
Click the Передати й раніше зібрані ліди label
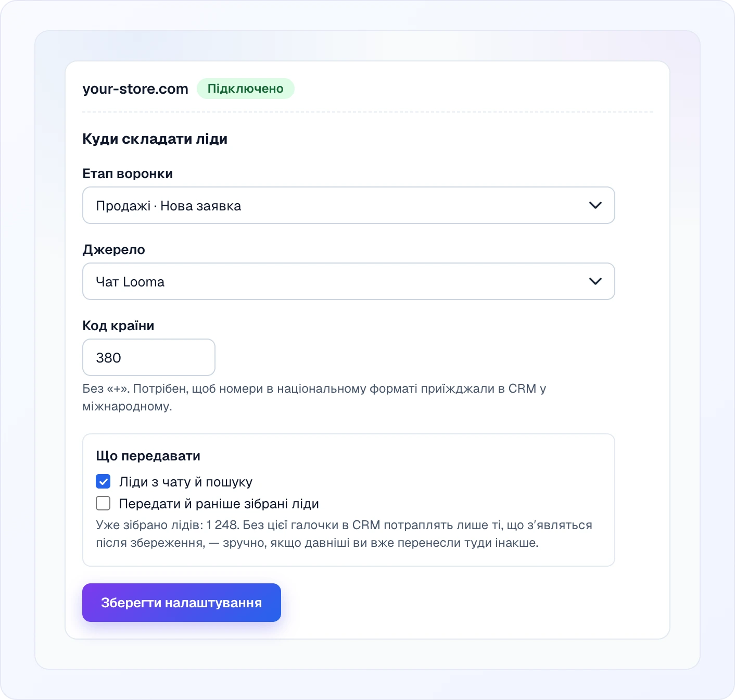219,504
